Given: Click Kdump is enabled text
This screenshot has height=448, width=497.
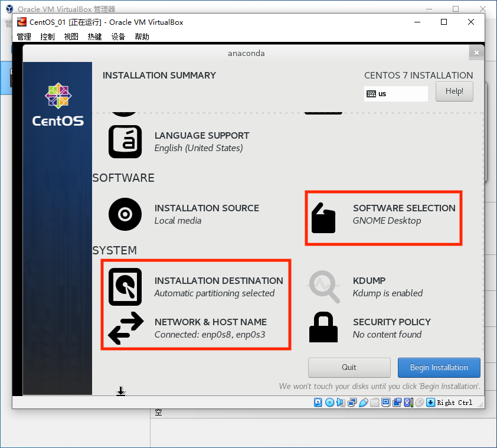Looking at the screenshot, I should point(388,293).
